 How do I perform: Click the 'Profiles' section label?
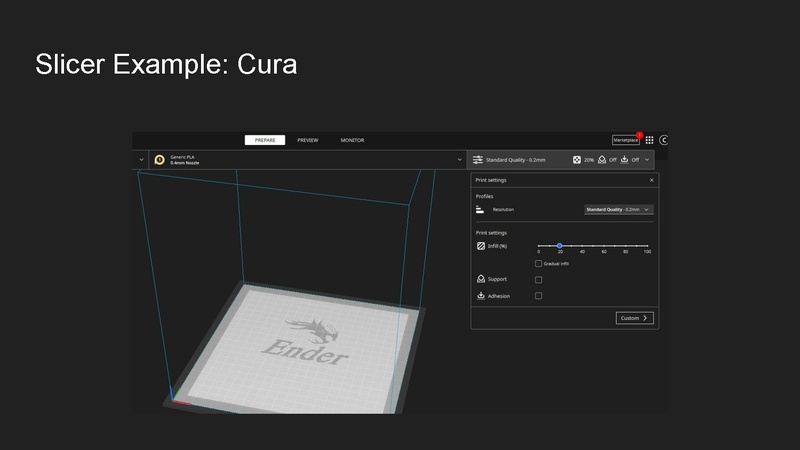click(485, 196)
